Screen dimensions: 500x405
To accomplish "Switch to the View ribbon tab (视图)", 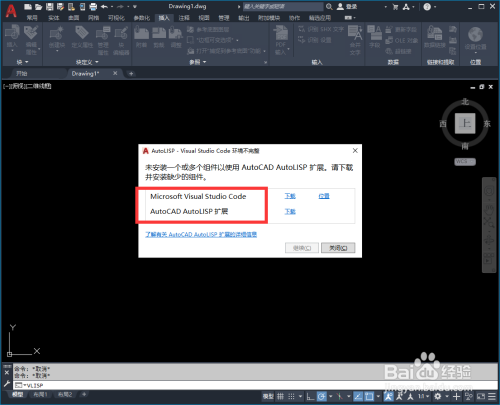I will [204, 18].
